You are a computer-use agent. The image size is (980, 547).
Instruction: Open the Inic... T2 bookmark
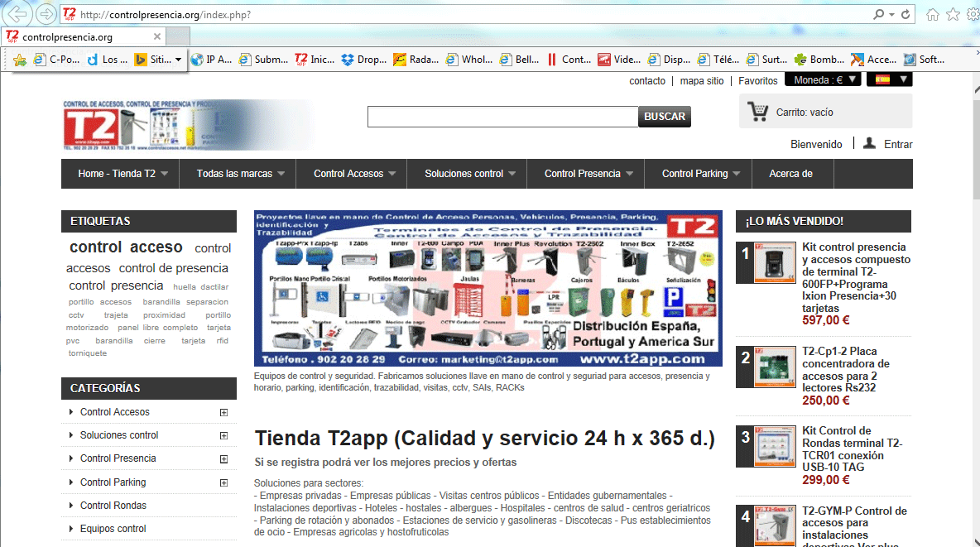pos(315,60)
